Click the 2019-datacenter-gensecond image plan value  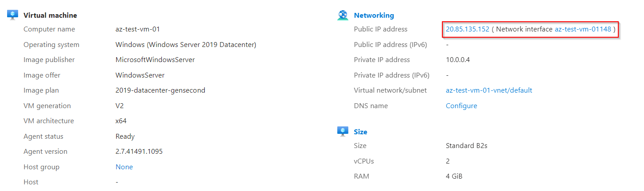(x=160, y=90)
